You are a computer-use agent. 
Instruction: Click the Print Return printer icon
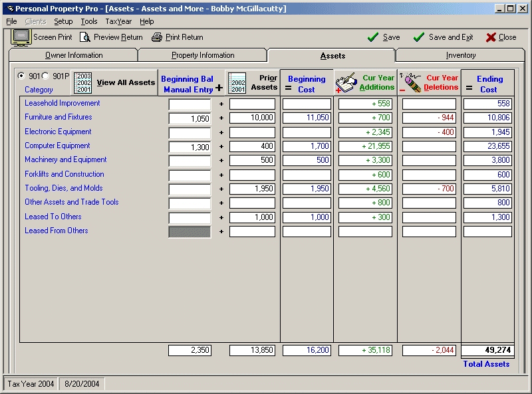coord(157,37)
